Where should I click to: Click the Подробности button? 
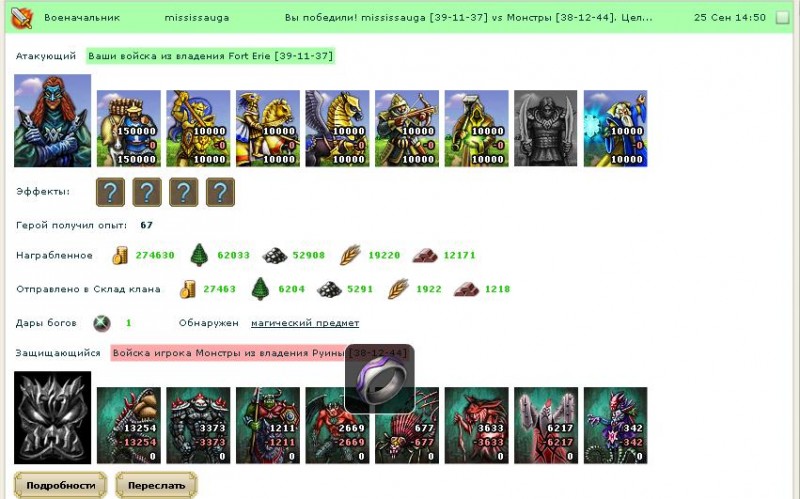pos(61,485)
